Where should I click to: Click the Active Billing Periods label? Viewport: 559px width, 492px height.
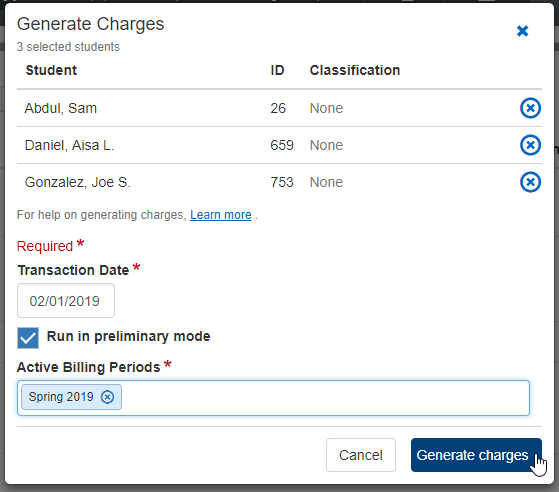pos(88,367)
